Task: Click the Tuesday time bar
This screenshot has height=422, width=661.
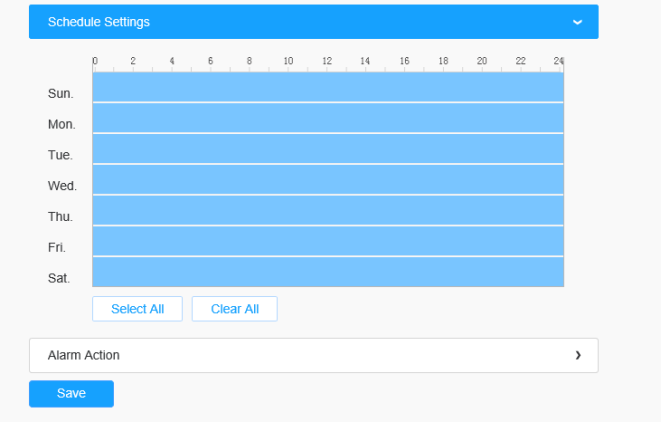Action: (328, 149)
